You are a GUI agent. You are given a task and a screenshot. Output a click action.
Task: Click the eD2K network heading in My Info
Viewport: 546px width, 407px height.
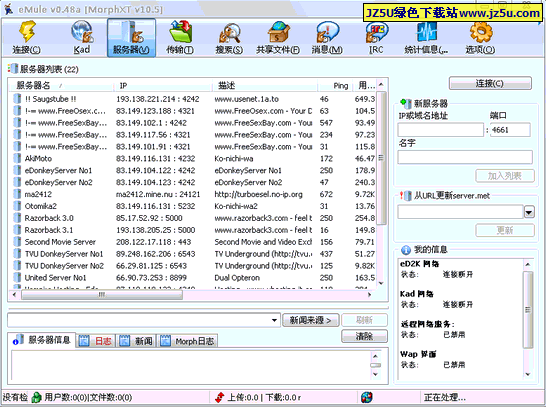click(420, 264)
